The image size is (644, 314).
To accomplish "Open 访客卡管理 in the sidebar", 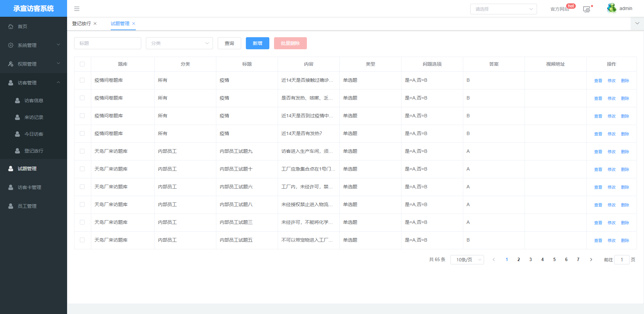I will tap(30, 187).
